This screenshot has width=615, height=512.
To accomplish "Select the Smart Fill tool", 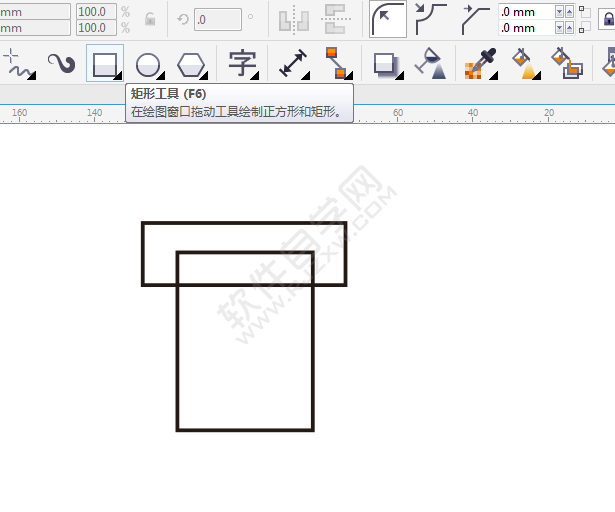I will tap(567, 63).
